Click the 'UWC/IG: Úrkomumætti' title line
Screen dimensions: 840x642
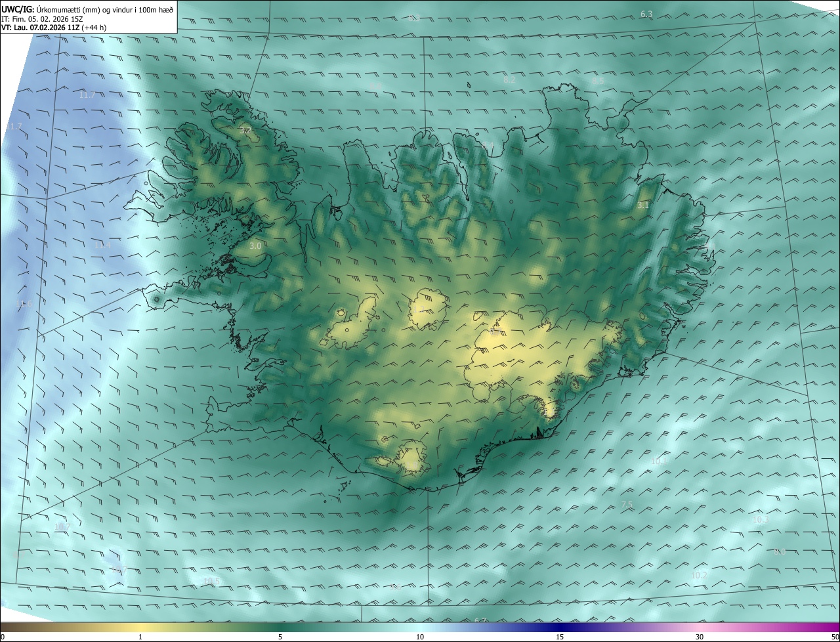(87, 9)
